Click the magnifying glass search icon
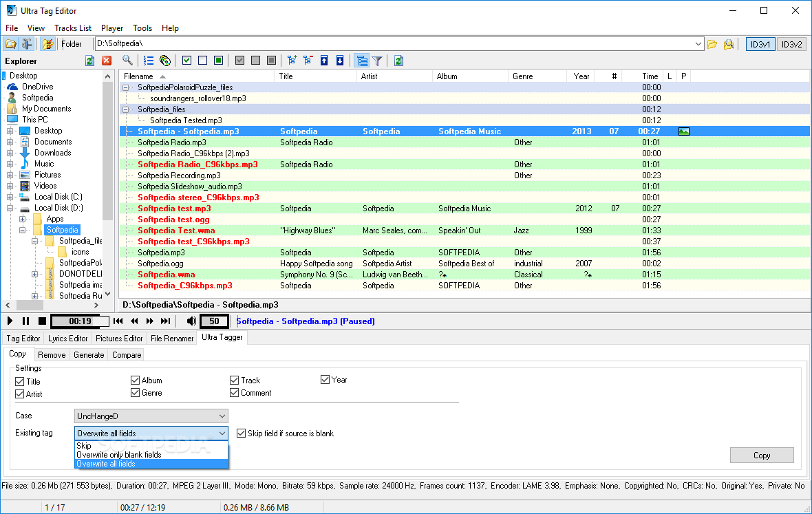 pos(127,61)
